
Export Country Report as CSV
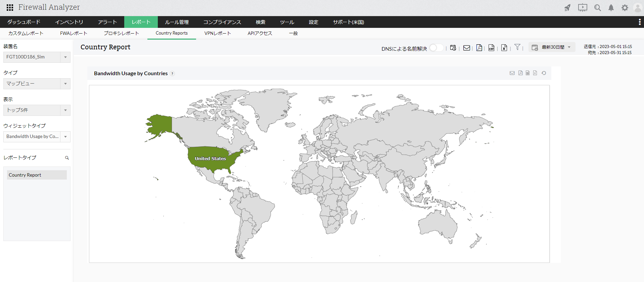click(492, 48)
